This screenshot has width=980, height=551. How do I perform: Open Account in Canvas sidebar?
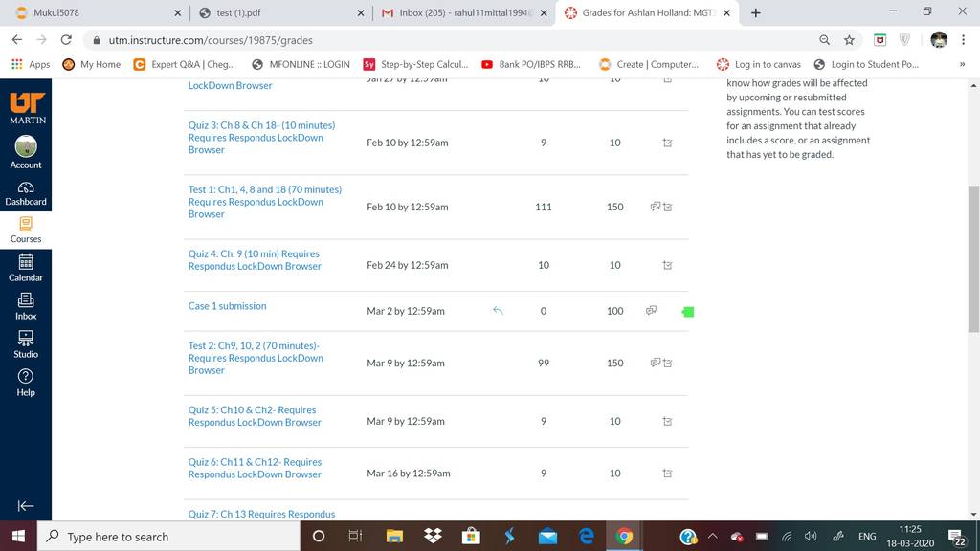tap(26, 152)
